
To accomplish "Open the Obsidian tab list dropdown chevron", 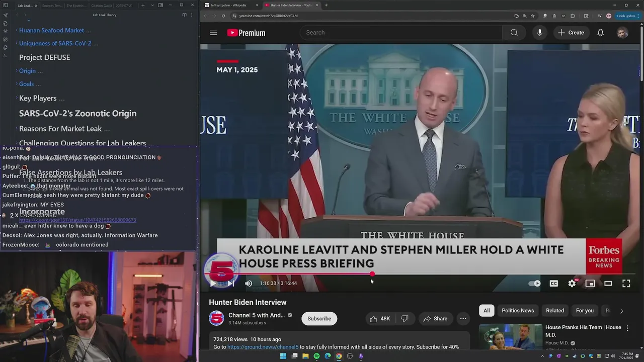I will (152, 5).
